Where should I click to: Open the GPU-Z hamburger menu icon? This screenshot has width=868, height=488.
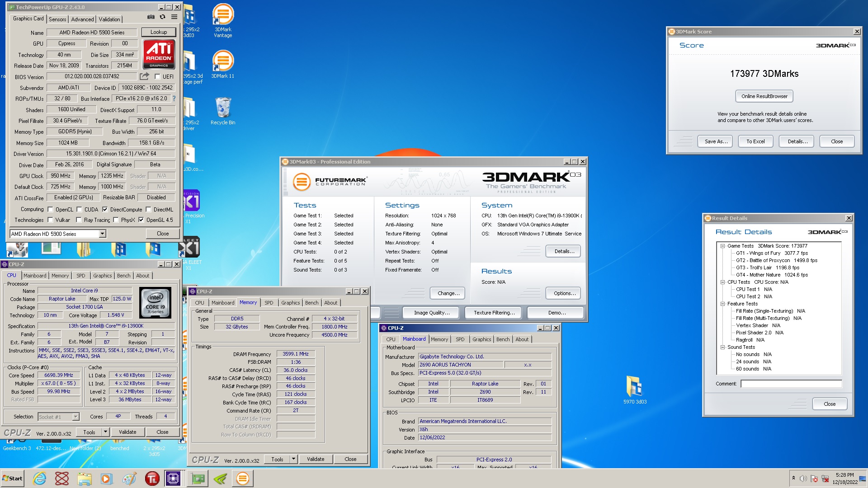174,17
